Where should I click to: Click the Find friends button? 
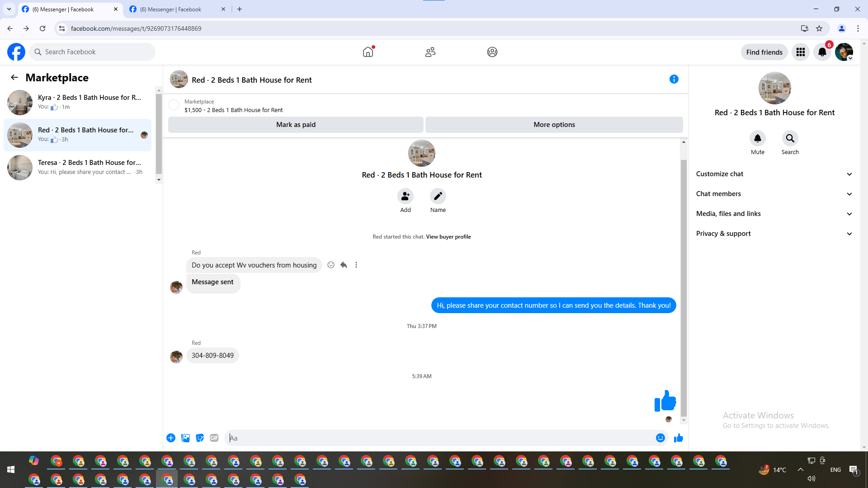tap(764, 52)
